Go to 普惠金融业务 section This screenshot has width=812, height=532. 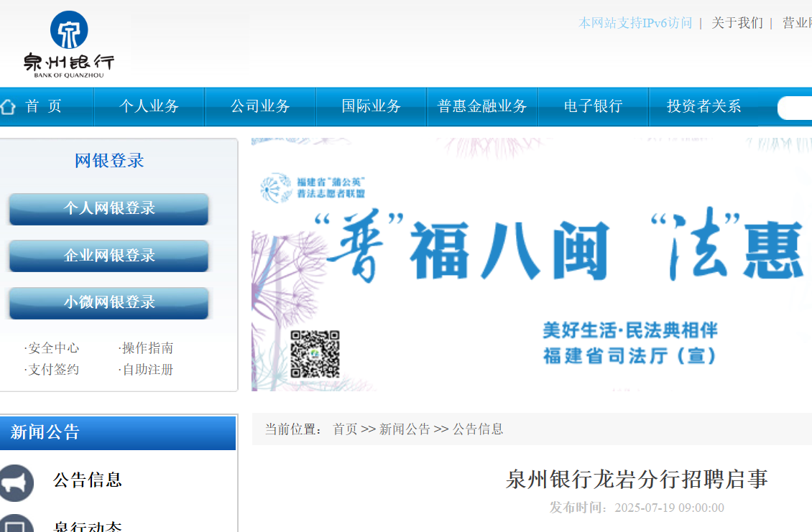click(x=482, y=106)
